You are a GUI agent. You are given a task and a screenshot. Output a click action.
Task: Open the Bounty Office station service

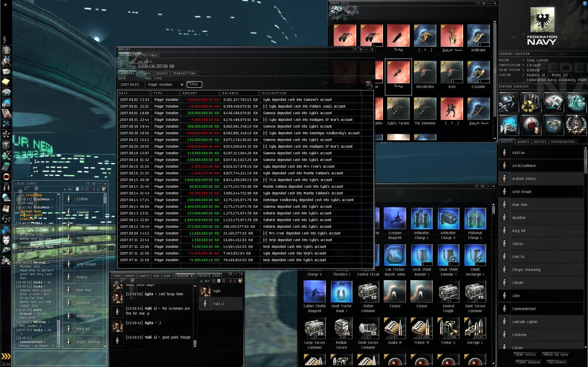click(x=531, y=124)
